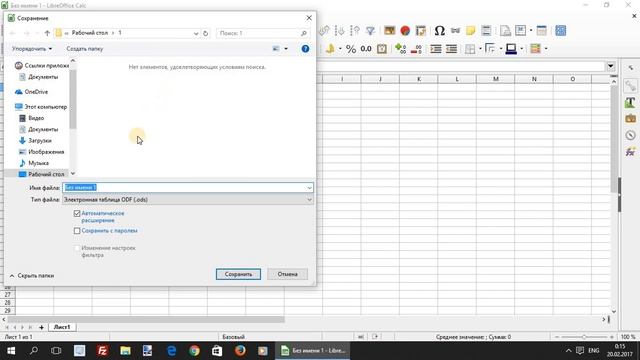Screen dimensions: 640x360
Task: Click search field in save dialog
Action: 262,33
